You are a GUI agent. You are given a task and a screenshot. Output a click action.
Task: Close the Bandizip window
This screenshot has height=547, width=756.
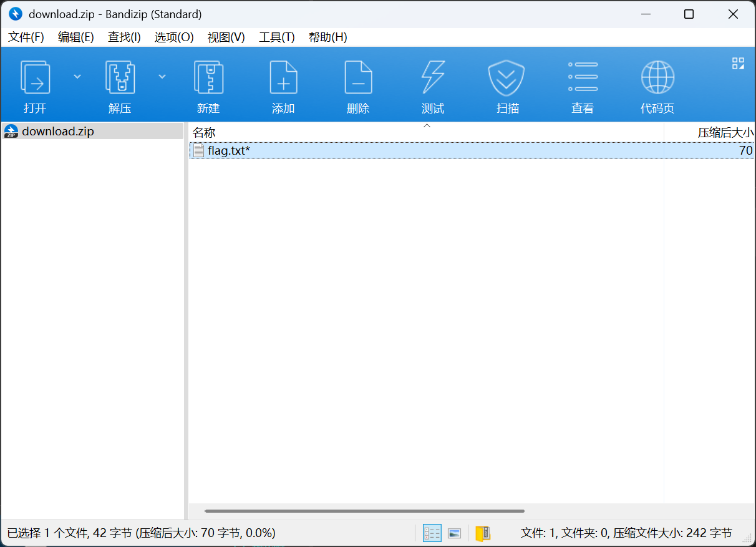tap(734, 14)
